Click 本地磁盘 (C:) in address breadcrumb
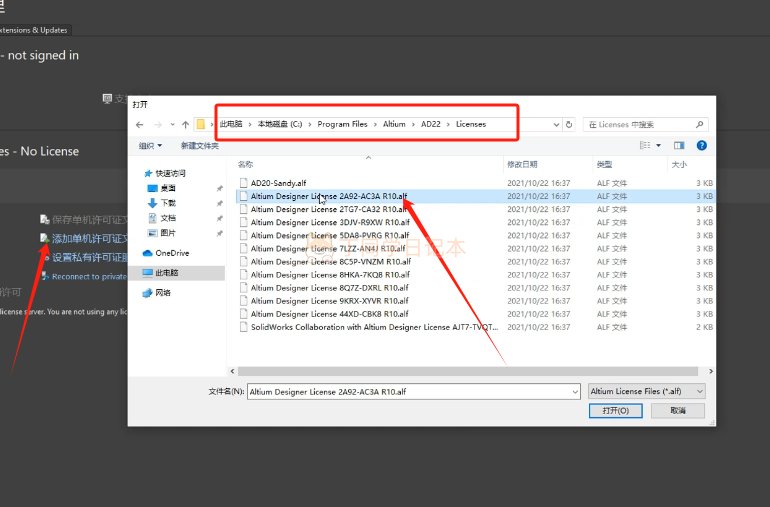The height and width of the screenshot is (507, 770). 280,124
